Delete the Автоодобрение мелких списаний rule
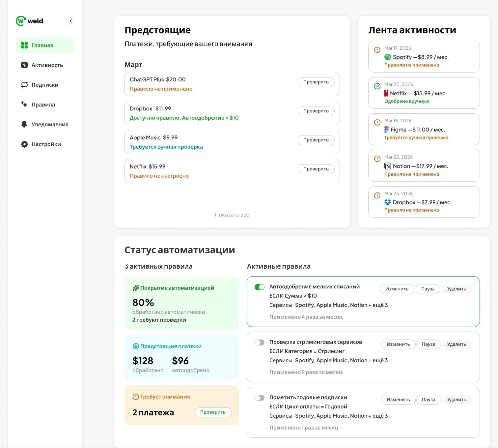 456,289
